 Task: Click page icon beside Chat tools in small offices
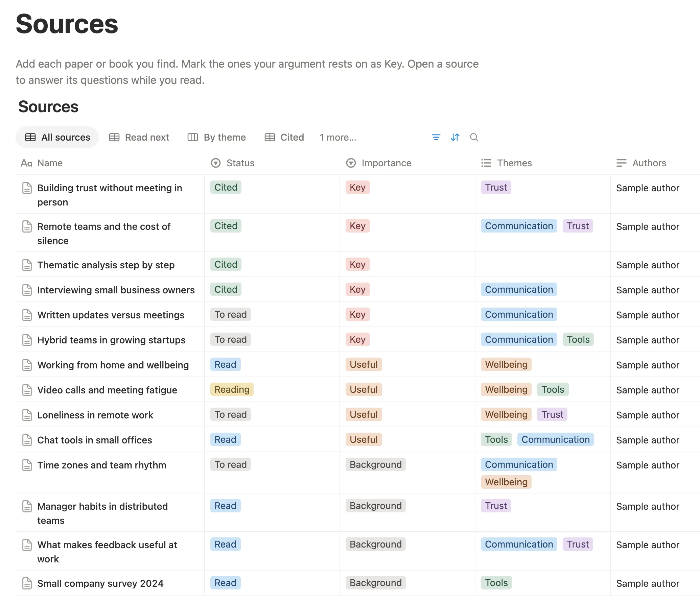(27, 440)
